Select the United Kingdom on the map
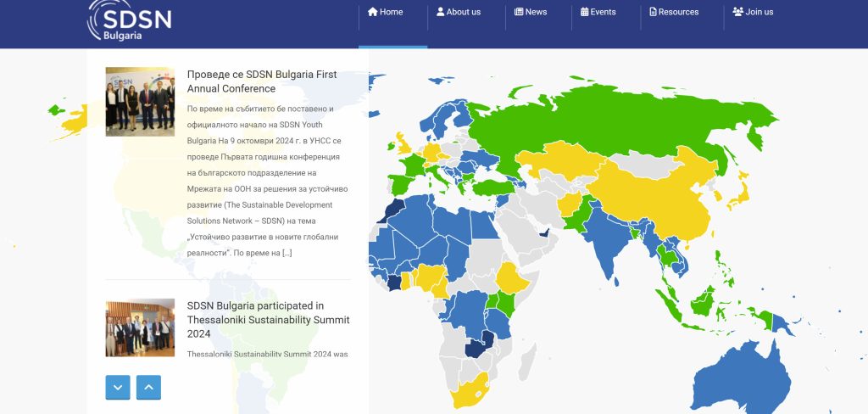 coord(403,145)
